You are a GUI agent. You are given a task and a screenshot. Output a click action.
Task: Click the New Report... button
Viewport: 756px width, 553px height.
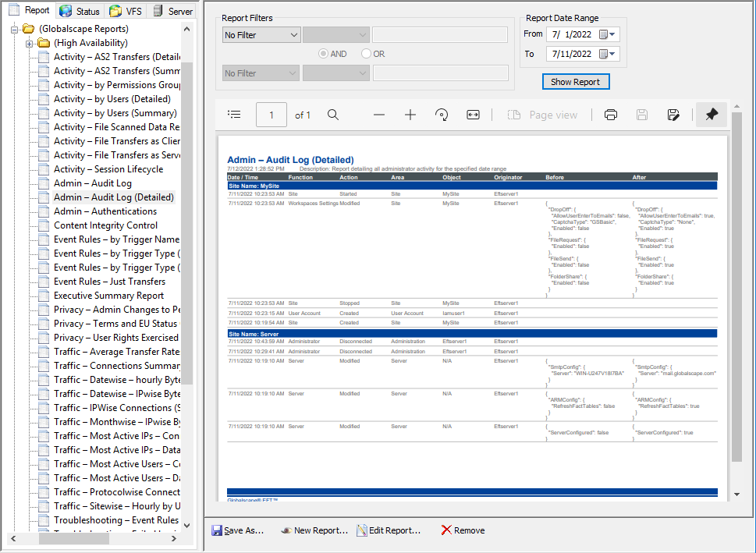coord(314,530)
